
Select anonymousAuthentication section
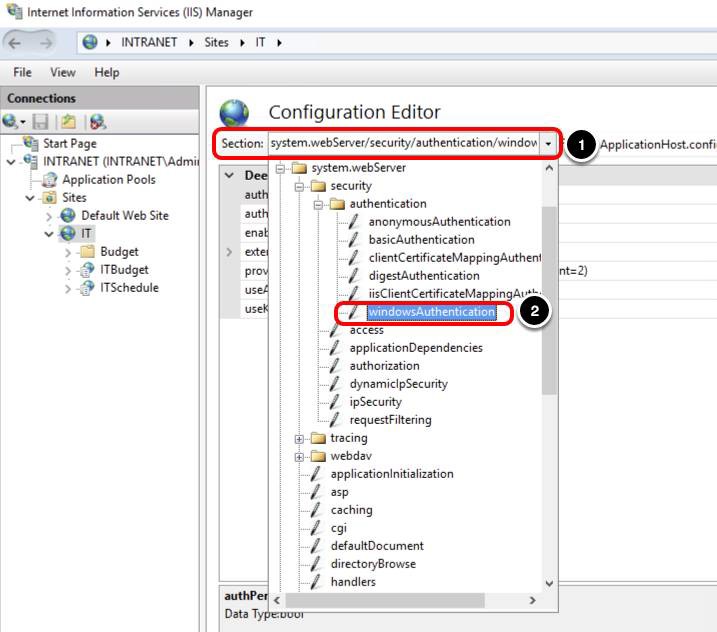[439, 222]
